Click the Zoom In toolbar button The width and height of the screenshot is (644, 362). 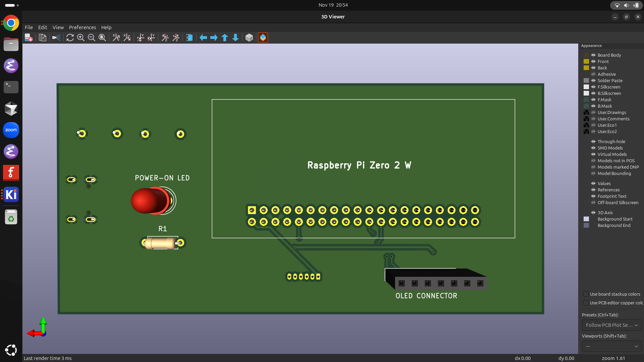click(80, 38)
